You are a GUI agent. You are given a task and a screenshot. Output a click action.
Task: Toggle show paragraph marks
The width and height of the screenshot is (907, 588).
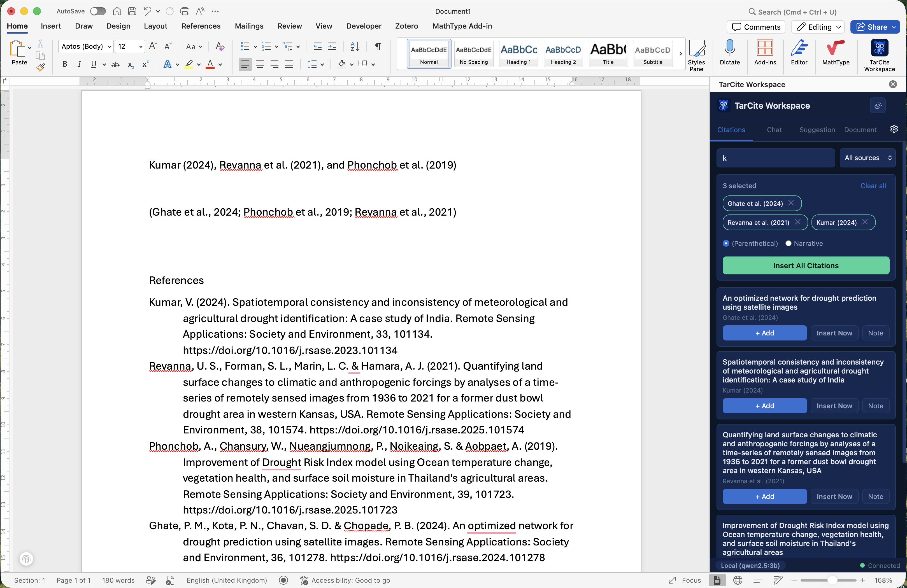coord(378,46)
